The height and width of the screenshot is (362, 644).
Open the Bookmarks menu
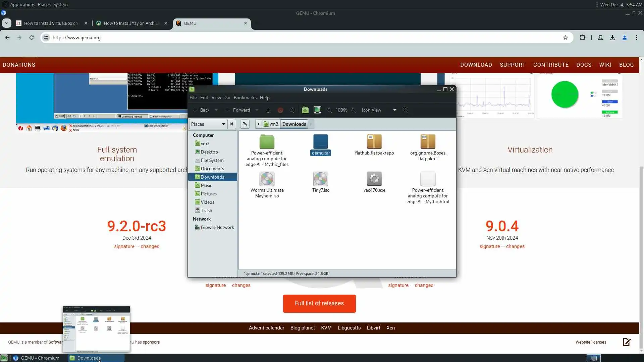click(245, 98)
